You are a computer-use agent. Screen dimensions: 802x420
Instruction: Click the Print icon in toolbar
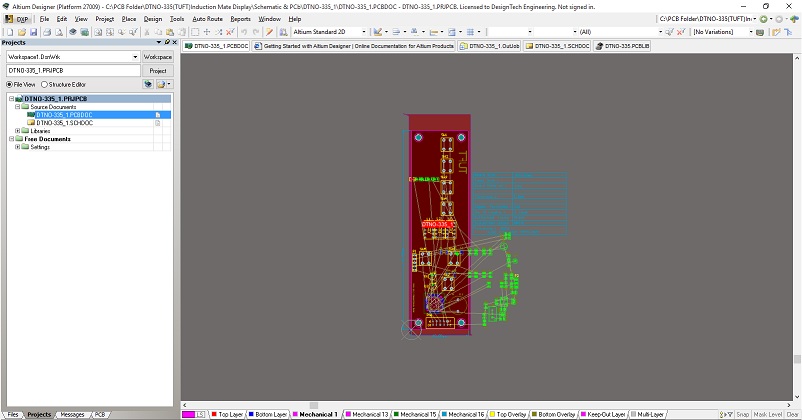[47, 32]
